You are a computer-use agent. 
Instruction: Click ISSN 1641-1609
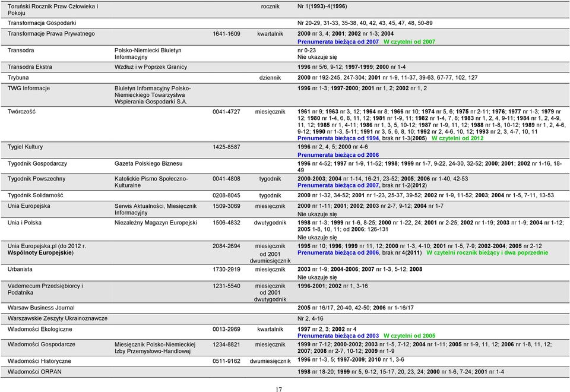point(226,34)
